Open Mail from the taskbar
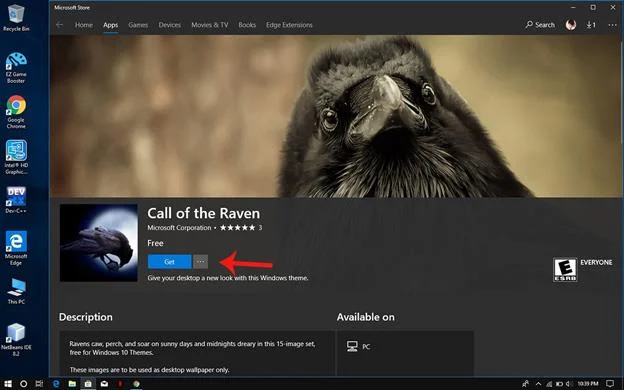This screenshot has height=390, width=624. (104, 384)
